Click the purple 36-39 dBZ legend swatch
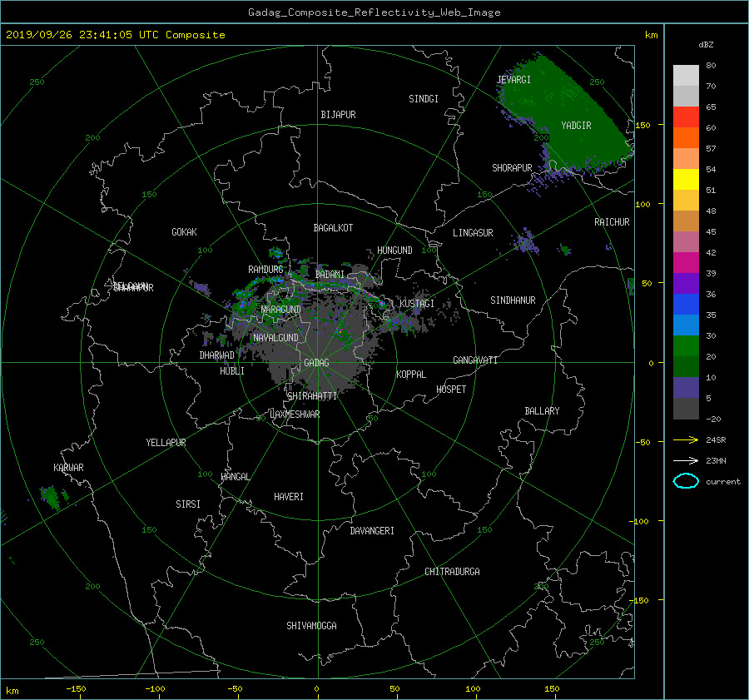This screenshot has width=749, height=700. click(x=686, y=284)
